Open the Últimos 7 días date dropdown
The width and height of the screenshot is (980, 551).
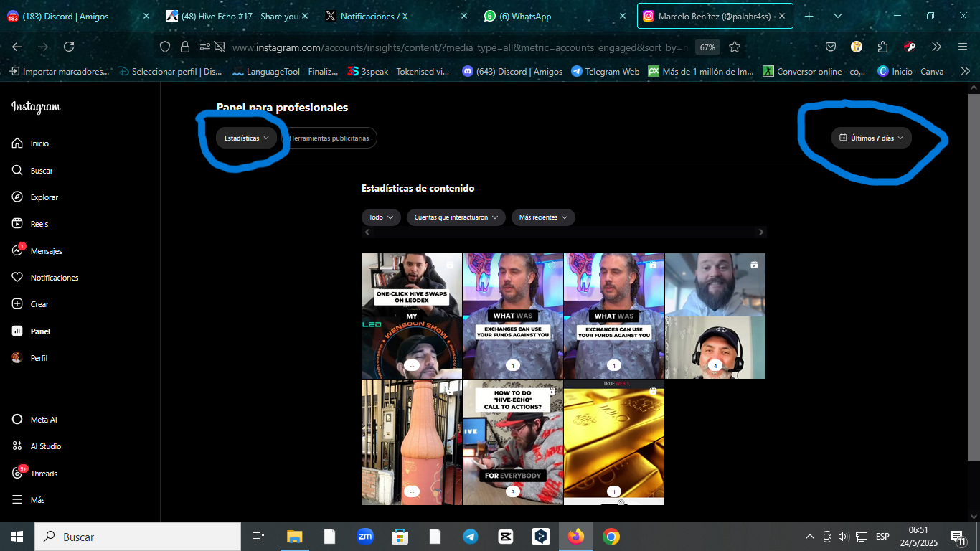(872, 138)
